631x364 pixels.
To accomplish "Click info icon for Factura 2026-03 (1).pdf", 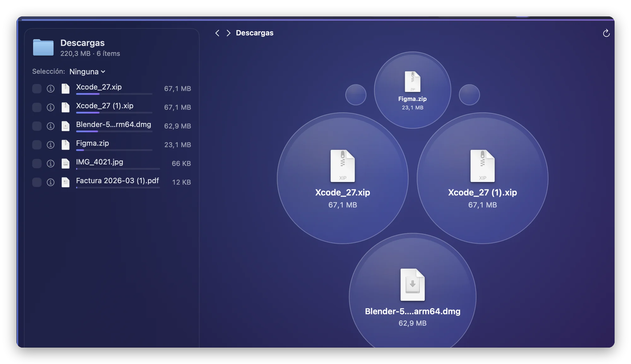I will coord(50,182).
